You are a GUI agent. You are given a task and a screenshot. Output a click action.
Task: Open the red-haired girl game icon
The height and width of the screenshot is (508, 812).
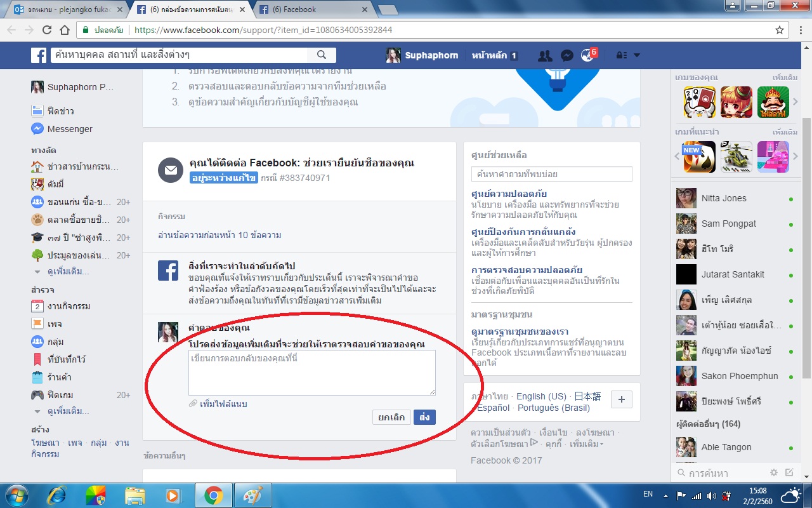click(x=737, y=102)
